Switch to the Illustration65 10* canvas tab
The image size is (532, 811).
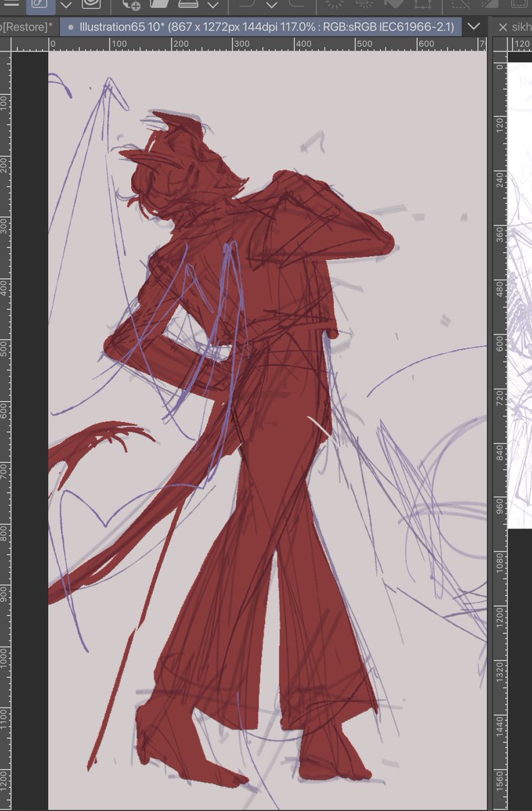(x=261, y=27)
